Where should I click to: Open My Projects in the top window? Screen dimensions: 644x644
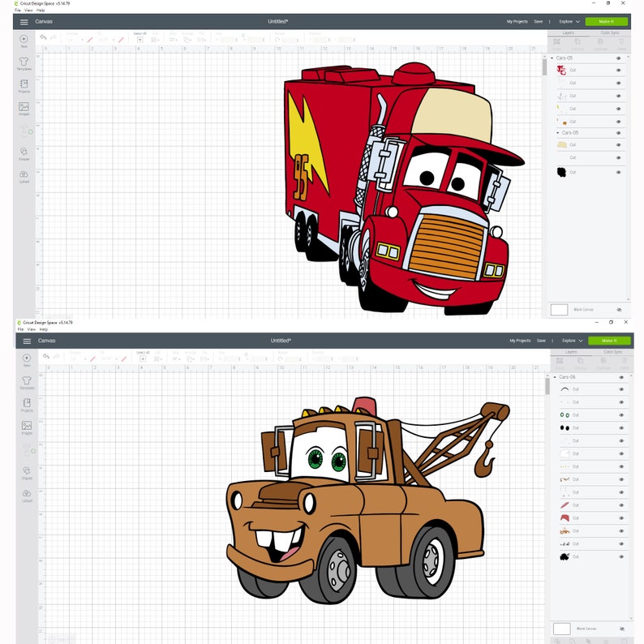(x=517, y=22)
